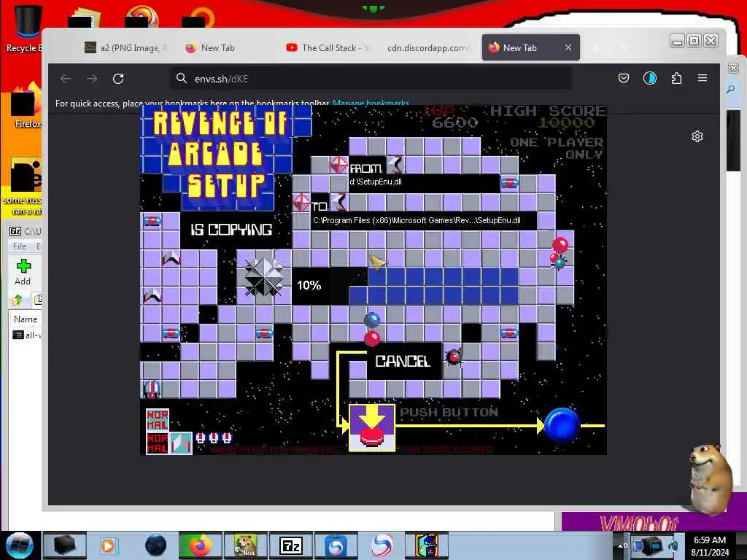Viewport: 747px width, 560px height.
Task: Open the new tab settings gear
Action: pos(697,136)
